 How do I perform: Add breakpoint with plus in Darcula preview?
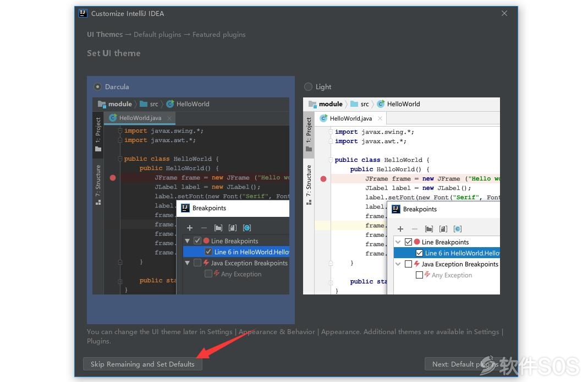point(190,228)
